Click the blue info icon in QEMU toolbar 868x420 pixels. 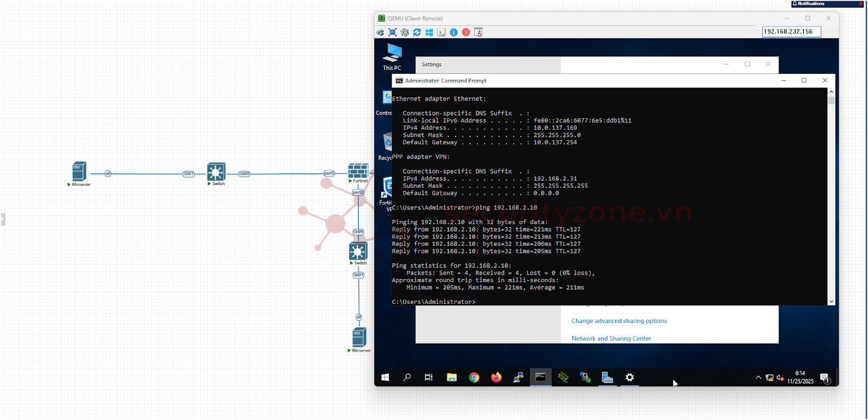click(454, 33)
